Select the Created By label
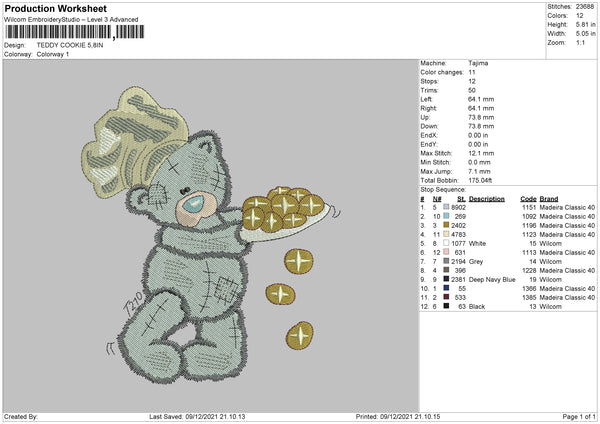Image resolution: width=600 pixels, height=424 pixels. coord(21,416)
